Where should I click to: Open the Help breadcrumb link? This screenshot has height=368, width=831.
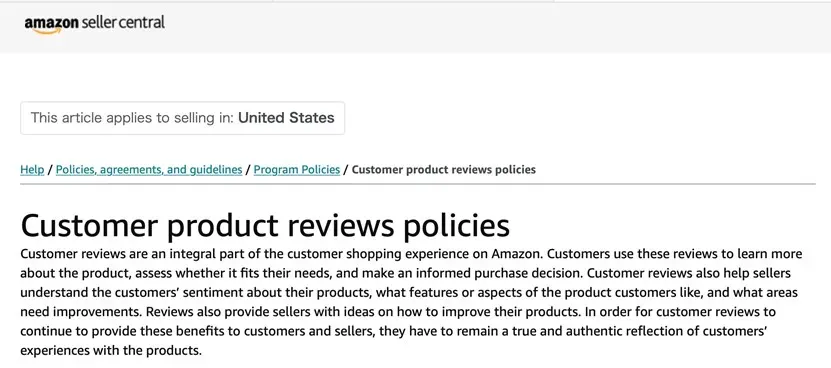[x=32, y=170]
